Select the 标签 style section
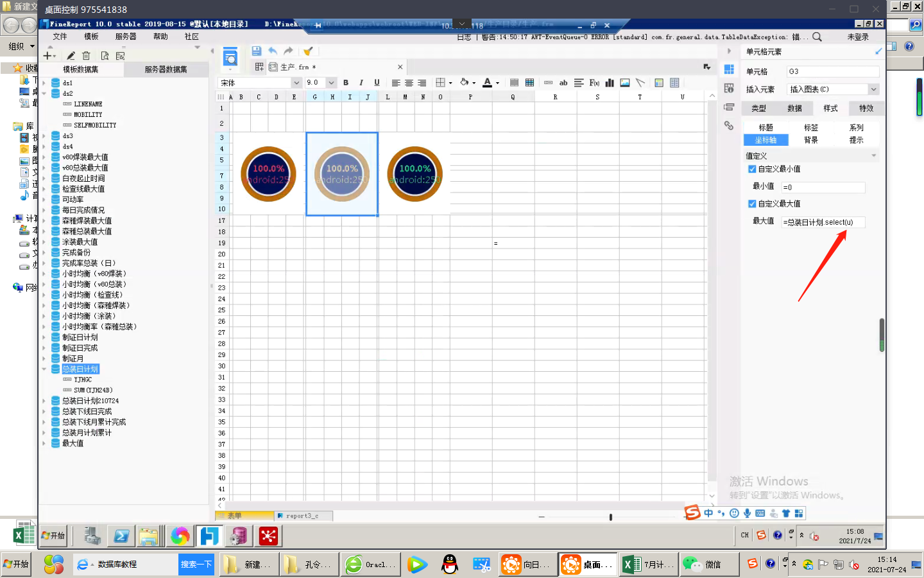Image resolution: width=924 pixels, height=578 pixels. pos(811,128)
